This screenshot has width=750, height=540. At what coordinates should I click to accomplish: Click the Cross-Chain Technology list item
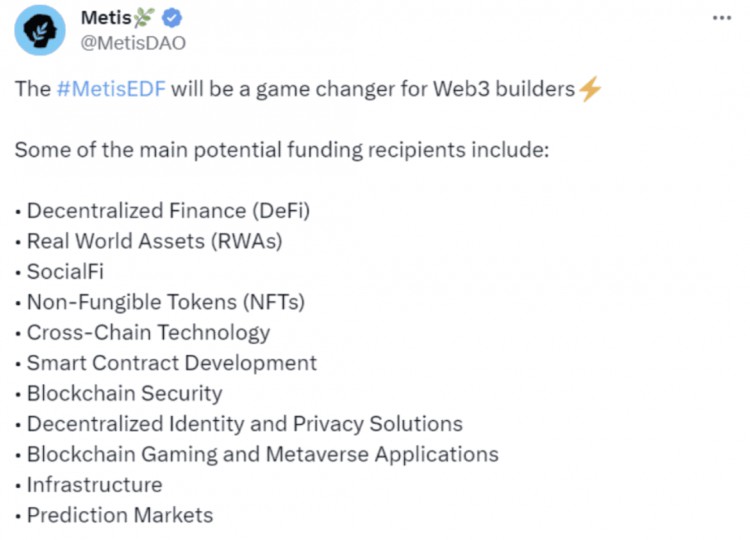[148, 333]
